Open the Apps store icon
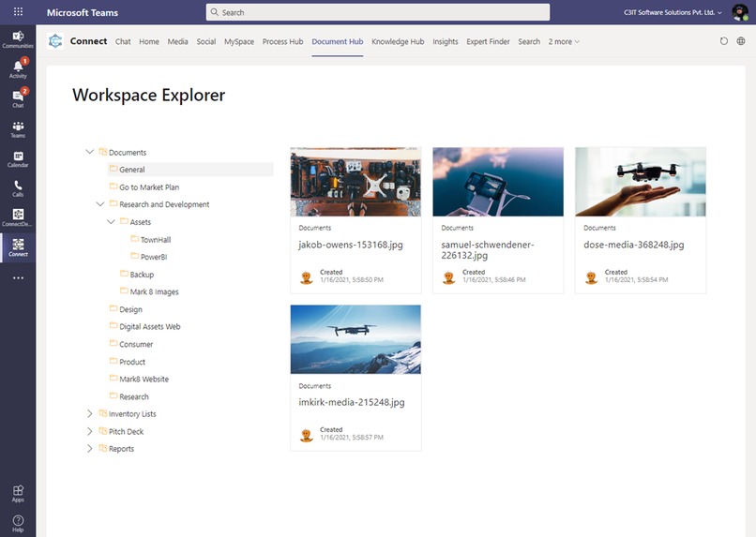 [x=18, y=493]
